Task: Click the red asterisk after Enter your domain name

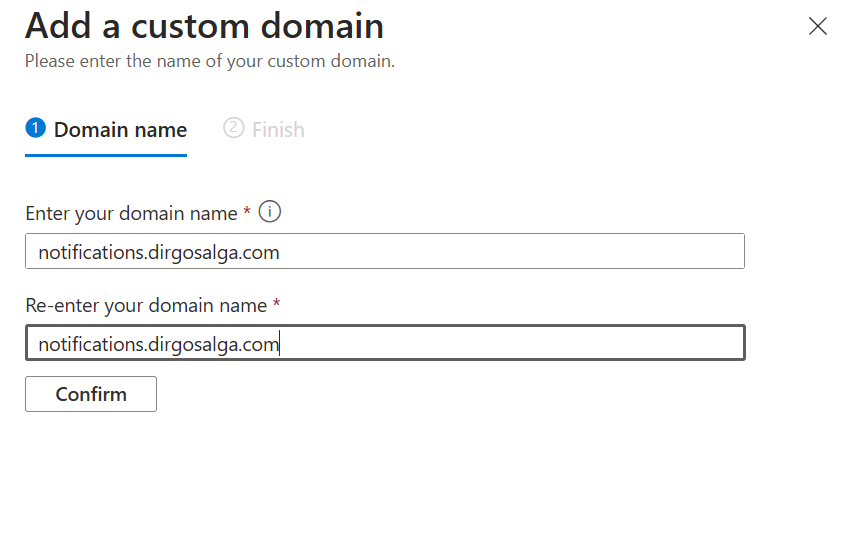Action: pos(247,212)
